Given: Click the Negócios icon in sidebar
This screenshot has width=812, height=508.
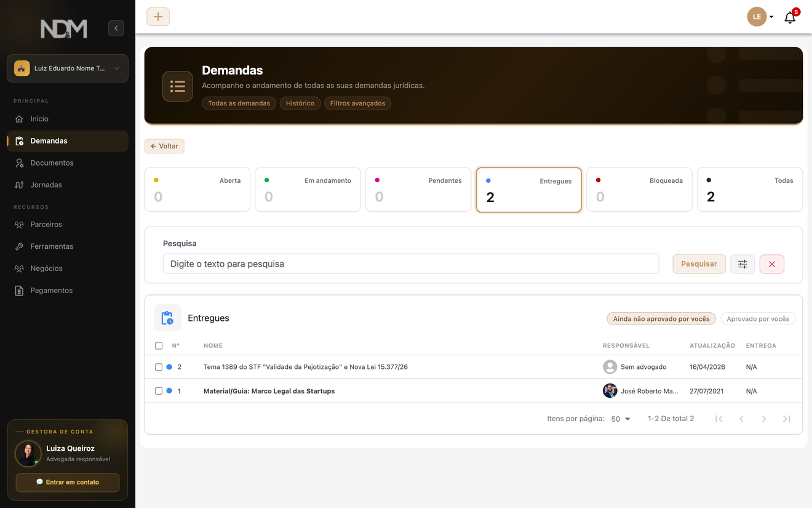Looking at the screenshot, I should 19,268.
